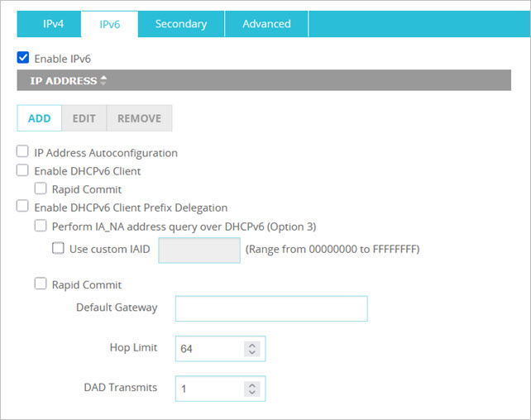
Task: Tick the Use custom IAID checkbox
Action: pos(58,248)
